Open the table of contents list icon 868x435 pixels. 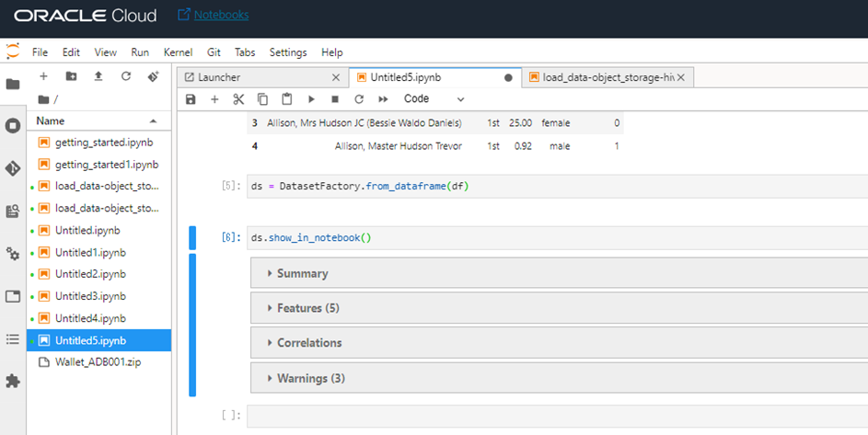coord(13,338)
